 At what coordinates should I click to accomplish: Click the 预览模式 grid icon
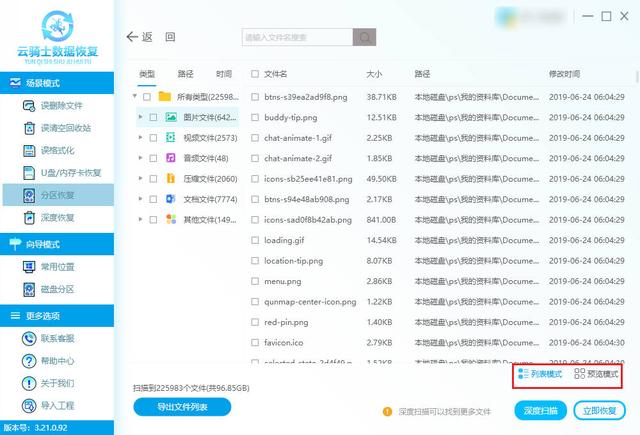tap(580, 373)
